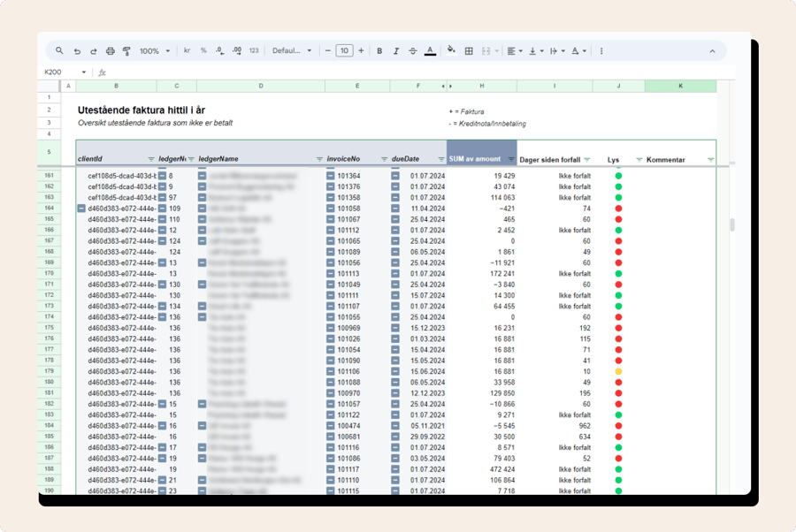
Task: Select column K header
Action: point(680,86)
